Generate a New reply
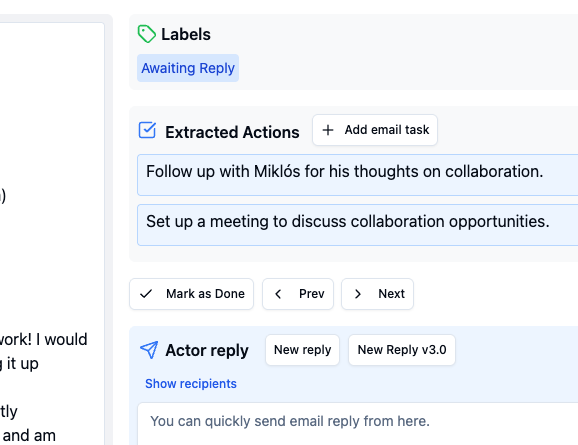578x445 pixels. tap(302, 350)
